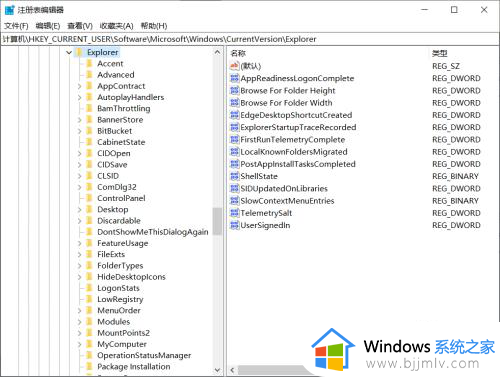This screenshot has width=500, height=377.
Task: Select the OperationStatusManager key
Action: (x=144, y=355)
